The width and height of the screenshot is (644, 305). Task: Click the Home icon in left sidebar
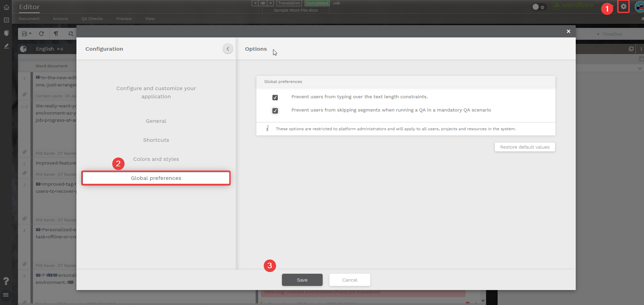point(6,7)
